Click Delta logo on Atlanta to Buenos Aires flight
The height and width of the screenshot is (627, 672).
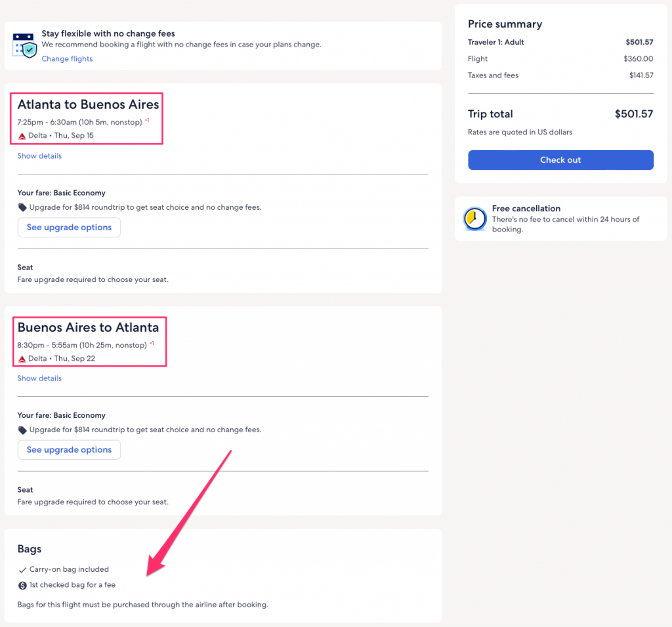tap(22, 136)
